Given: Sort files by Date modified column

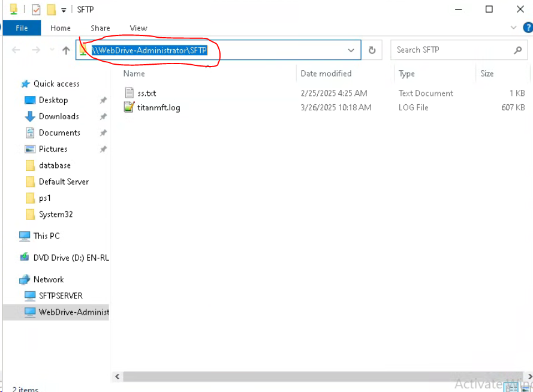Looking at the screenshot, I should point(326,74).
